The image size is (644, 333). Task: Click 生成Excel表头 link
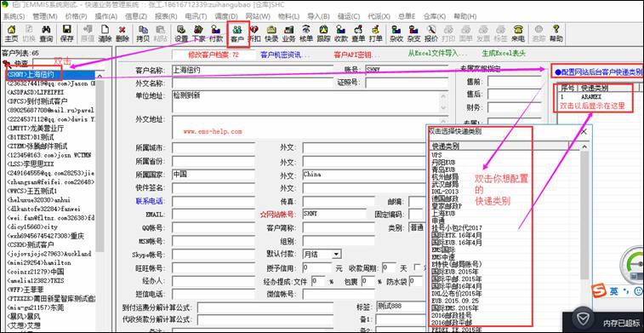(504, 54)
